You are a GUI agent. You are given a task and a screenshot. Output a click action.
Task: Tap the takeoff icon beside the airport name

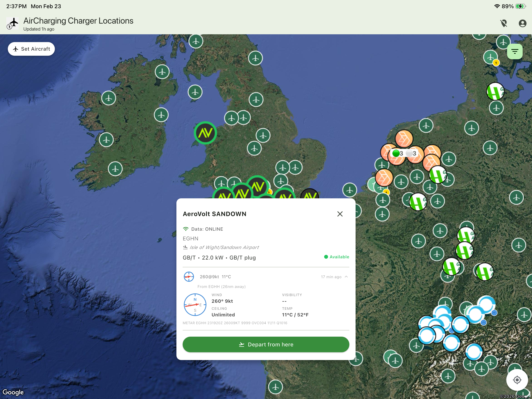click(185, 247)
